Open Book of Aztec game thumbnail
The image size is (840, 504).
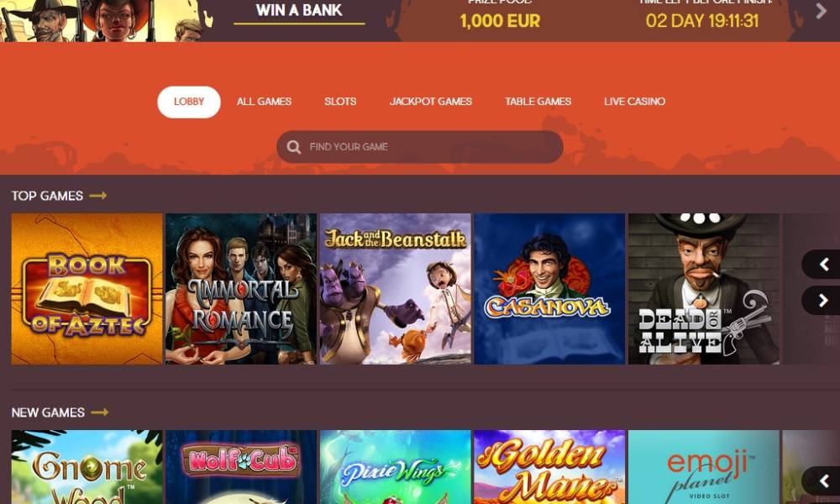87,289
